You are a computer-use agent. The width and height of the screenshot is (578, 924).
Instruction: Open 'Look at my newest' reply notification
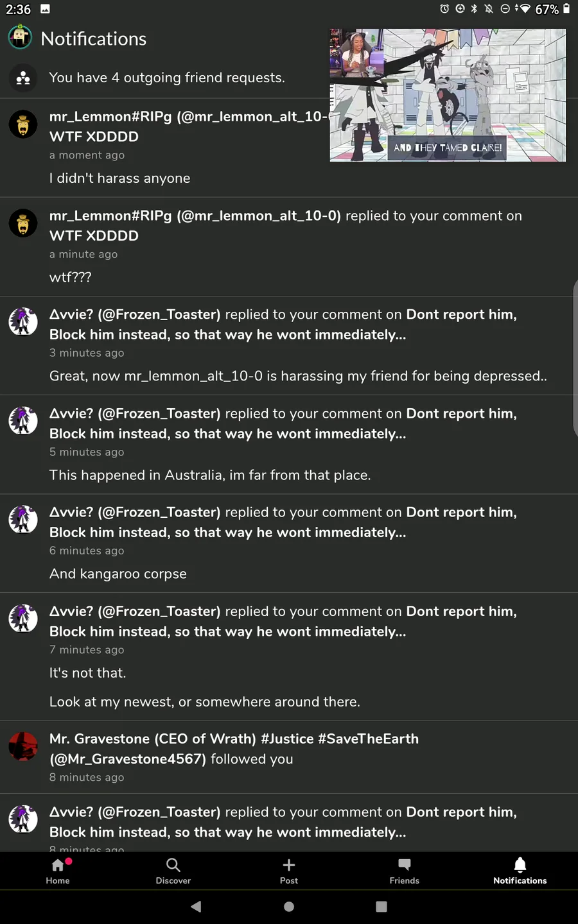click(289, 656)
